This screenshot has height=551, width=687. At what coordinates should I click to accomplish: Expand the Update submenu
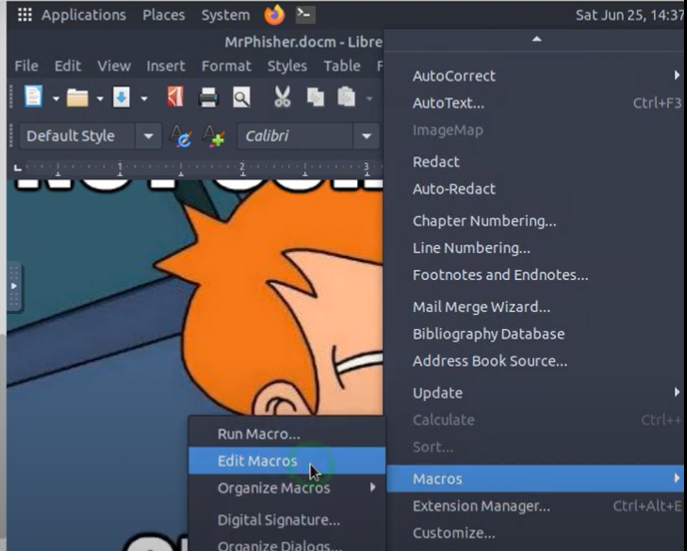[x=676, y=392]
